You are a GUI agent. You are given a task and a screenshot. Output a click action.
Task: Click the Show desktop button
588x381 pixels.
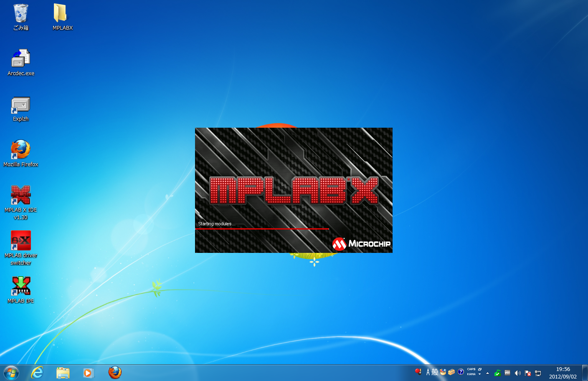click(x=585, y=373)
